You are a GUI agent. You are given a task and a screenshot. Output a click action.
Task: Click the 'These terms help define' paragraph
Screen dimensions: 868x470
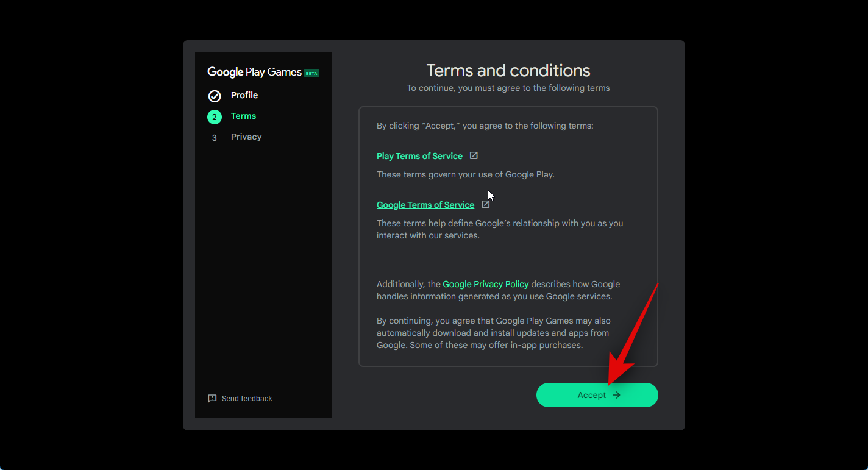point(500,229)
